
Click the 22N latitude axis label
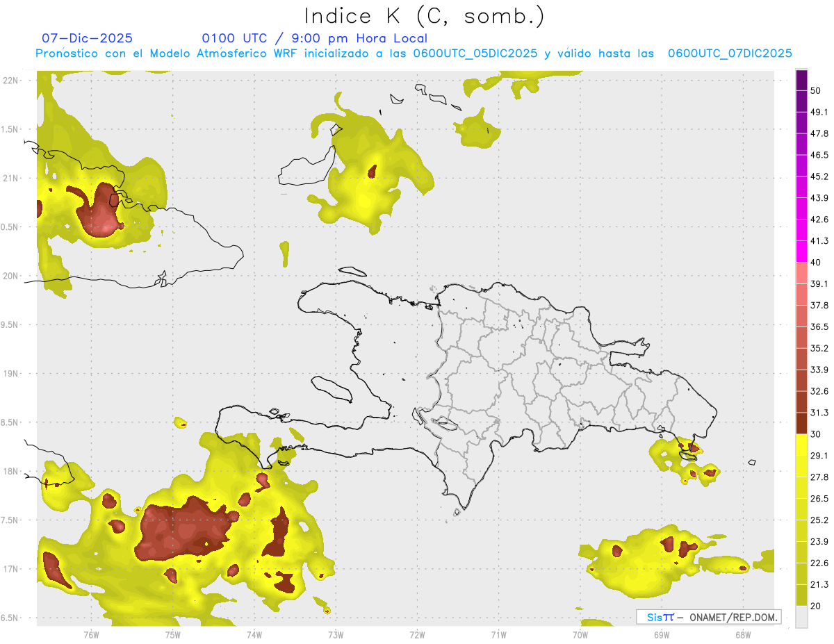10,81
